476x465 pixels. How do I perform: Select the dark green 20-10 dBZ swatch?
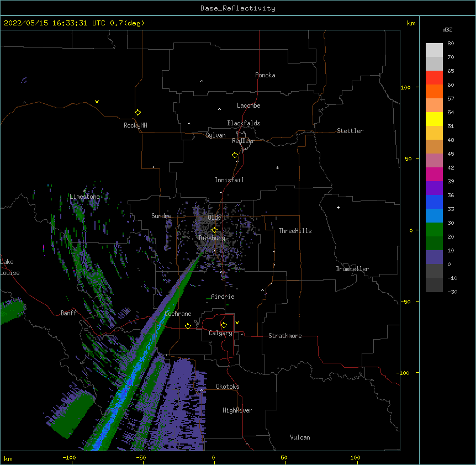434,243
